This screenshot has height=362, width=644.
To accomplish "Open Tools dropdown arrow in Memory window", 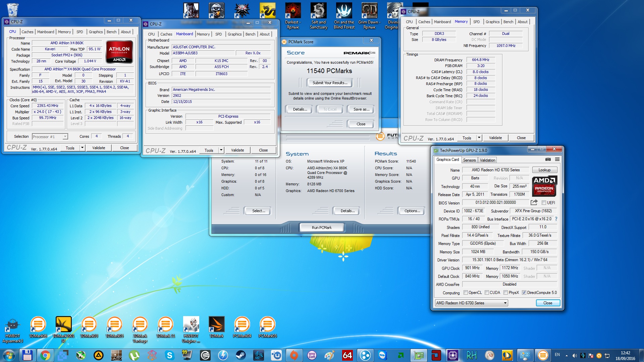I will (479, 138).
